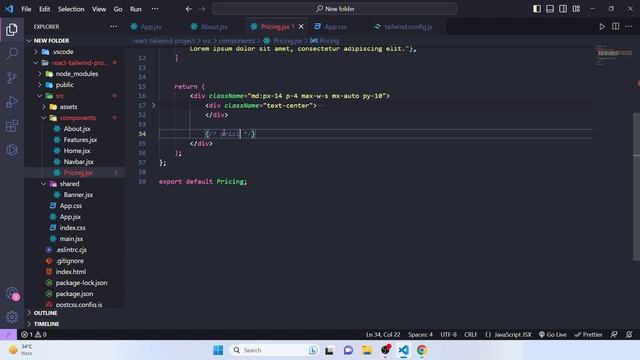Image resolution: width=640 pixels, height=360 pixels.
Task: Click the code minimap
Action: (x=613, y=55)
